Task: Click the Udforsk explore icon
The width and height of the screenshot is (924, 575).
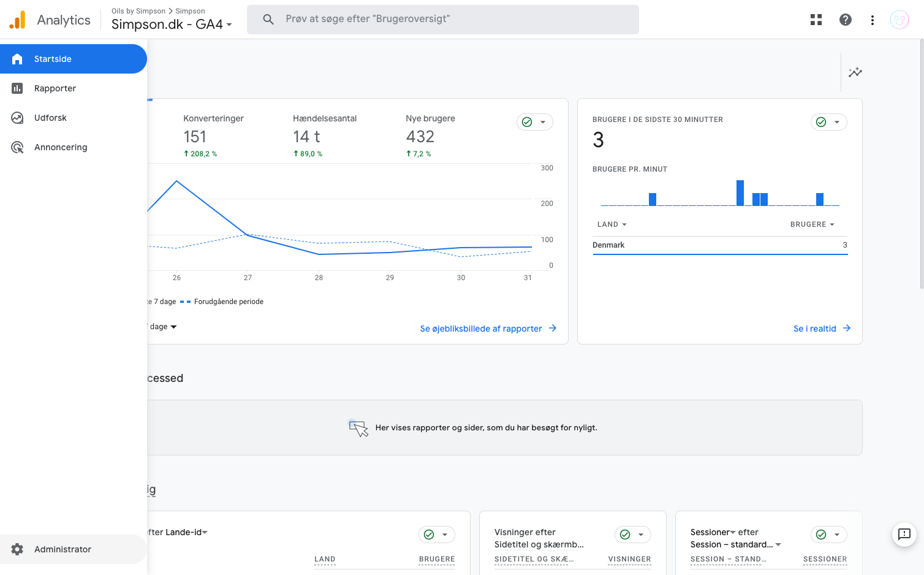Action: tap(17, 118)
